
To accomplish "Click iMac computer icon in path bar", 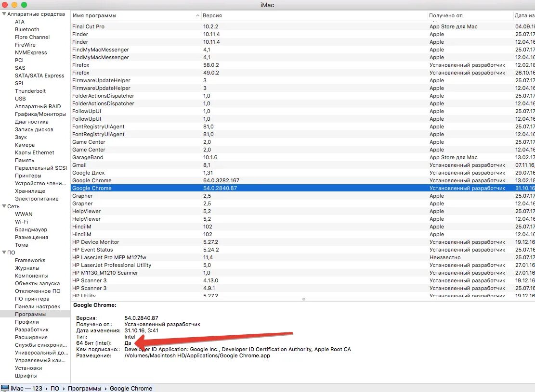I will (5, 388).
